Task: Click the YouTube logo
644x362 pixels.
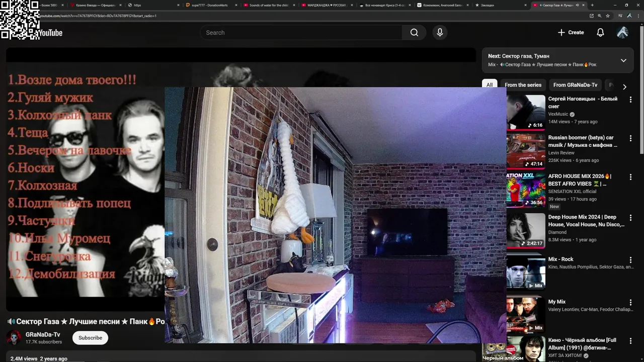Action: click(50, 33)
